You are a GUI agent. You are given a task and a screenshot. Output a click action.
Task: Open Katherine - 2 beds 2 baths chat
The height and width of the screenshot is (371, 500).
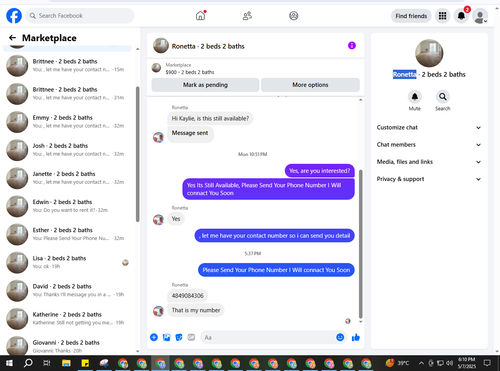point(68,318)
